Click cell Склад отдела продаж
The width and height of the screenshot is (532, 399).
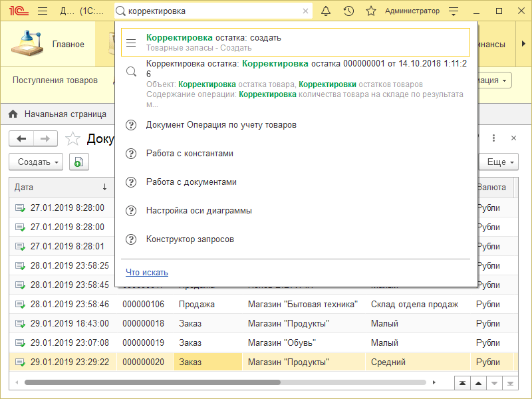[x=414, y=305]
